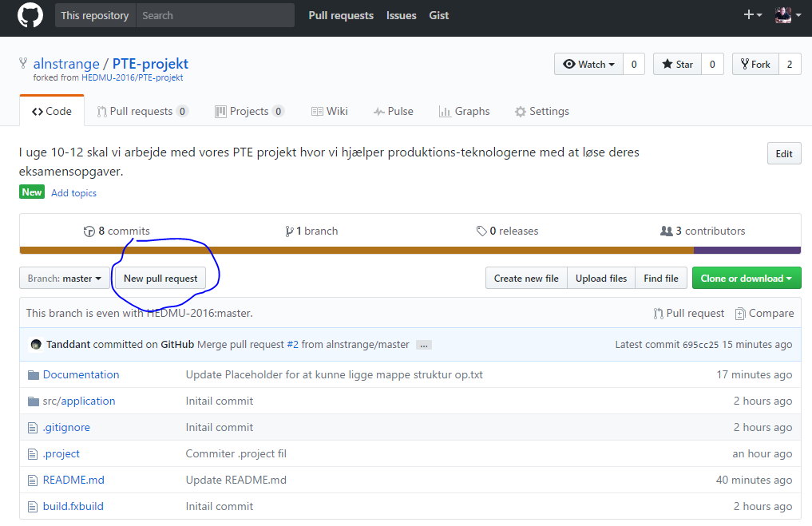812x526 pixels.
Task: Click the .gitignore file icon
Action: 33,428
